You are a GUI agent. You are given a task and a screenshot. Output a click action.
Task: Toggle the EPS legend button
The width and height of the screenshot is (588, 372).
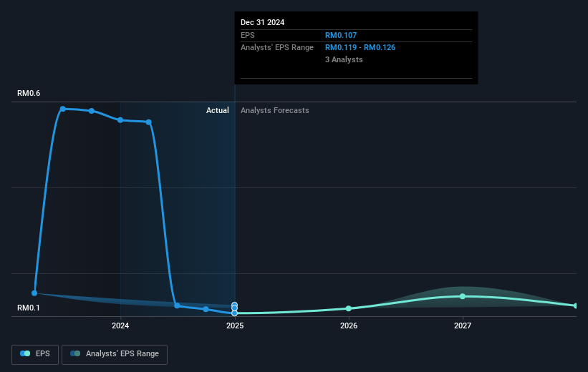[x=35, y=354]
